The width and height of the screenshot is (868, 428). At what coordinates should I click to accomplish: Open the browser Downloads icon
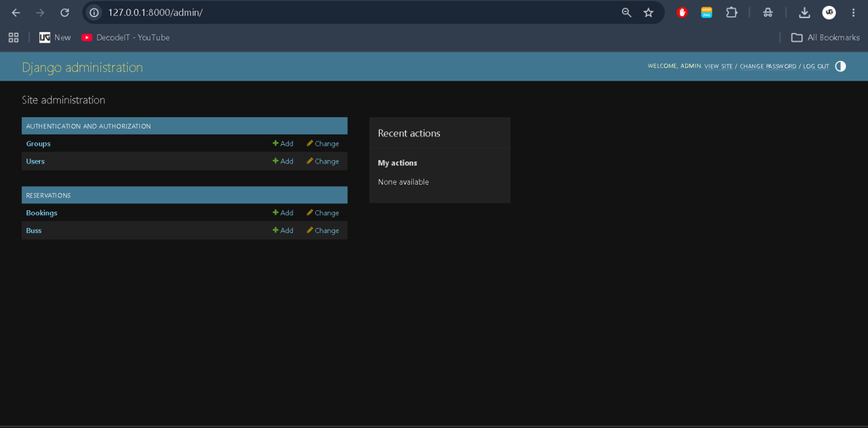click(805, 12)
